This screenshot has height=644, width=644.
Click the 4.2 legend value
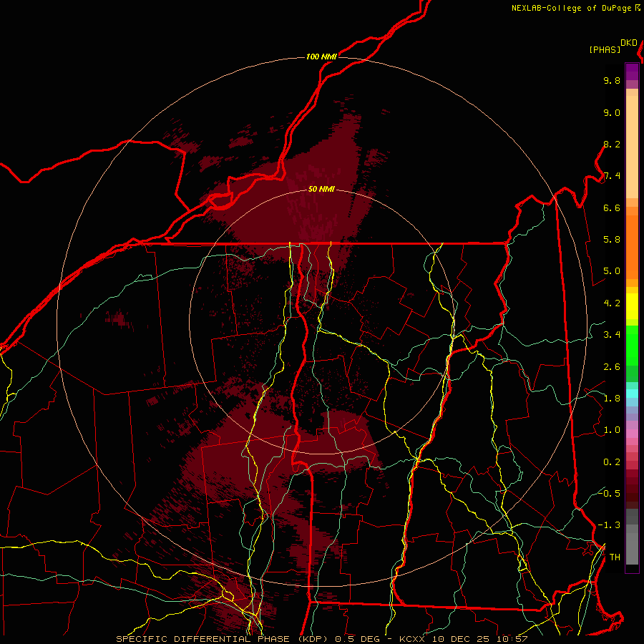pyautogui.click(x=612, y=303)
